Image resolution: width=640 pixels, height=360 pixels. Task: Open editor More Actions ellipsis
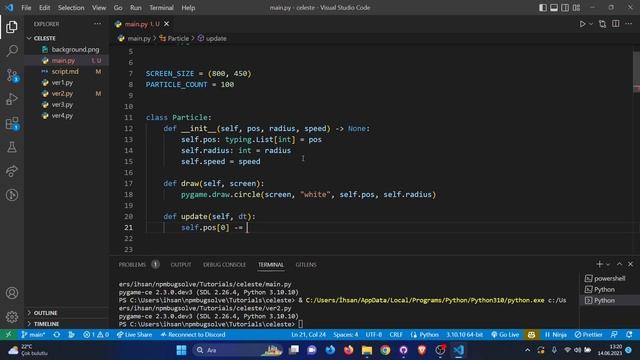(x=629, y=24)
